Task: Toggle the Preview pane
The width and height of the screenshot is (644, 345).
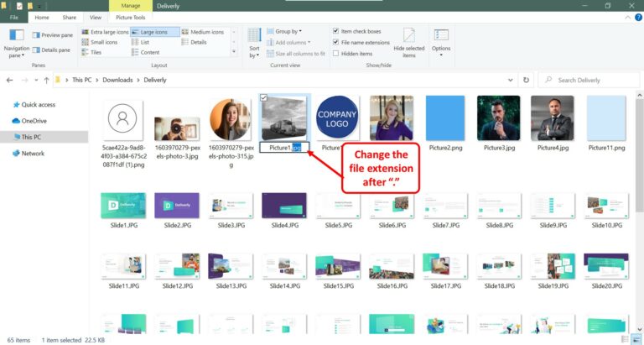Action: click(x=53, y=35)
